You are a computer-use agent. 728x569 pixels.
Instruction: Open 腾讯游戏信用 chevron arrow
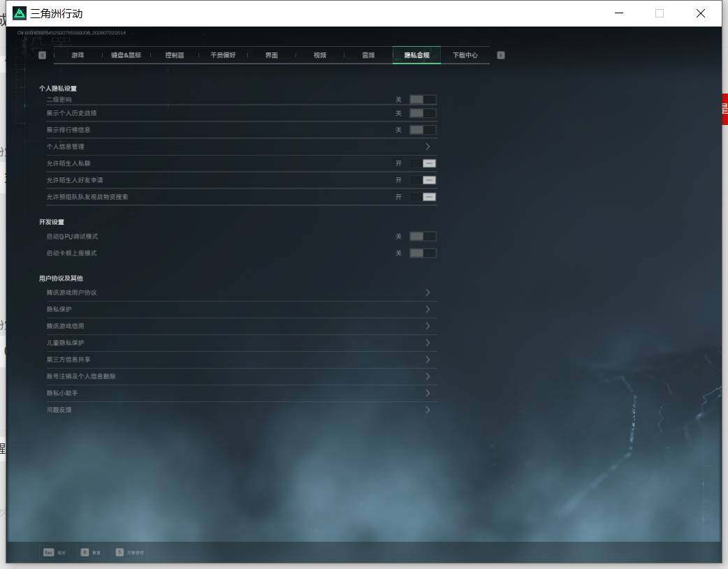pyautogui.click(x=428, y=326)
